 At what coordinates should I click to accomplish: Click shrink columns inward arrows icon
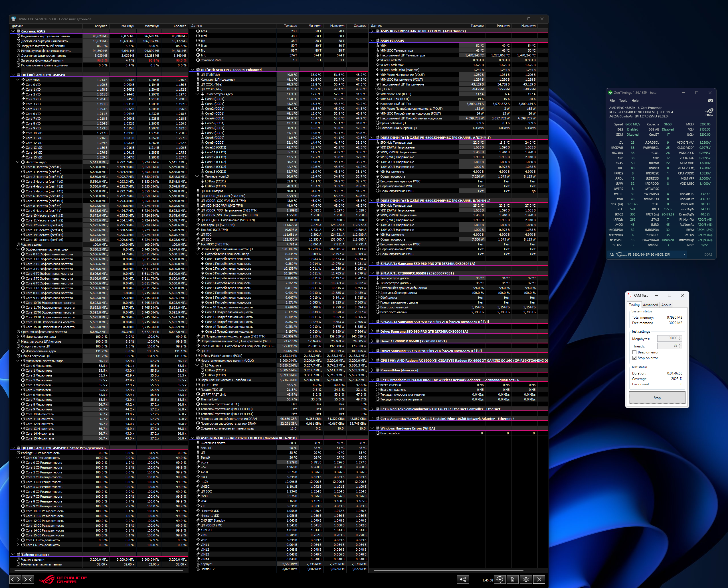click(x=28, y=579)
